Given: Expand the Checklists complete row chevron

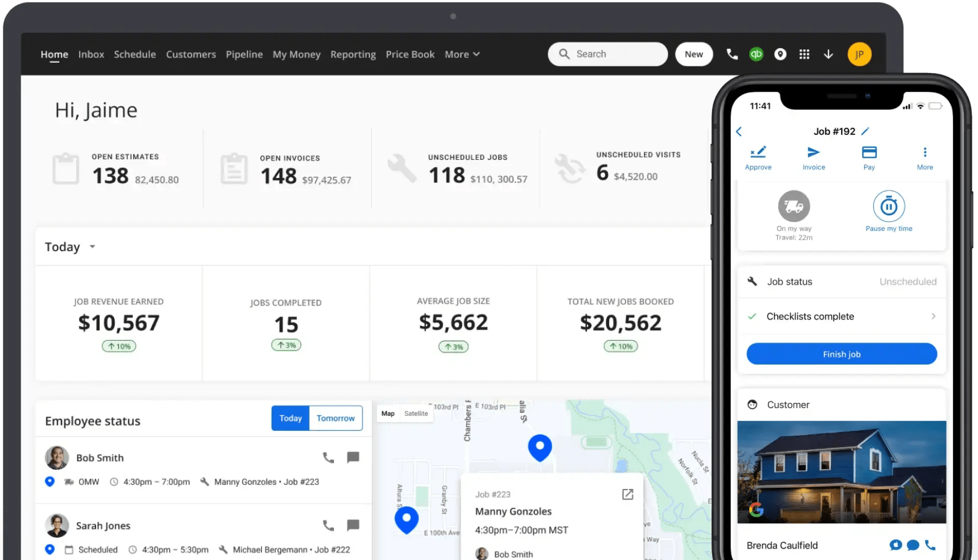Looking at the screenshot, I should point(933,316).
